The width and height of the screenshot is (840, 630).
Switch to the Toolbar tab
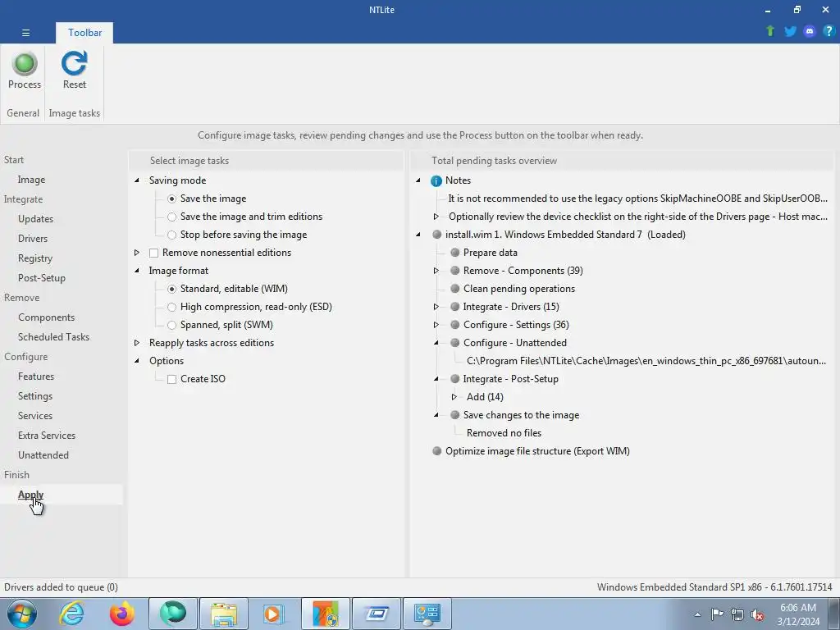coord(84,33)
